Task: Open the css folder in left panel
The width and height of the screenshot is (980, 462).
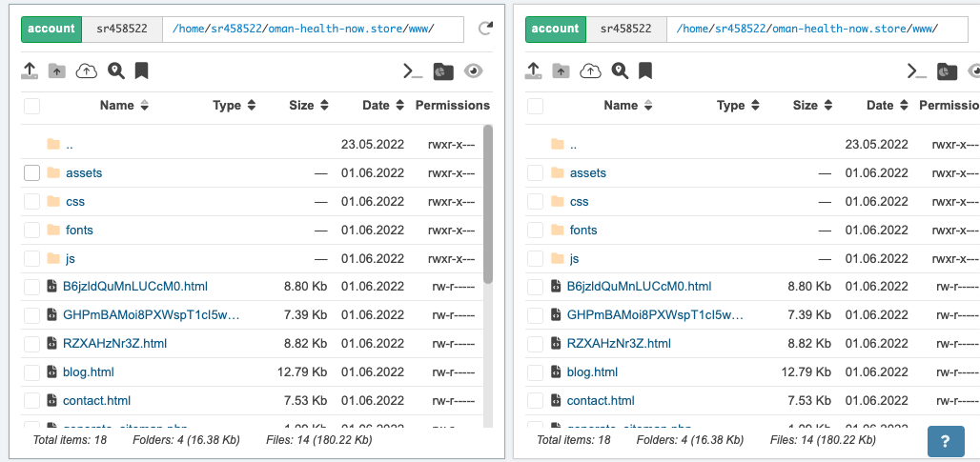Action: (75, 202)
